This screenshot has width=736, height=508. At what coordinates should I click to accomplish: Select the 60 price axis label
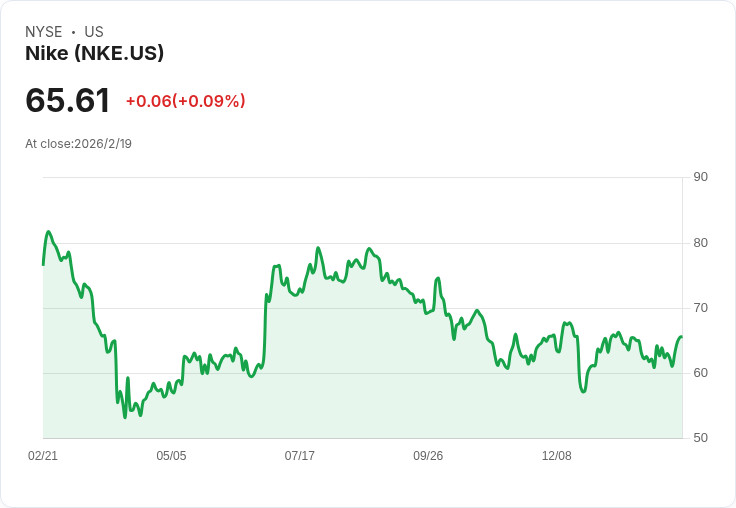point(701,373)
